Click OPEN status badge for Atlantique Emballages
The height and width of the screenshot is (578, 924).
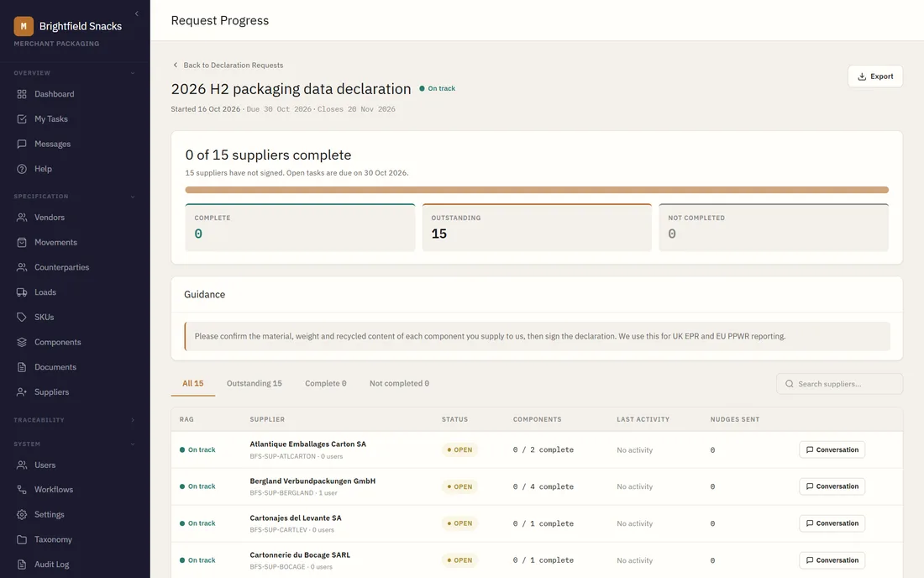pyautogui.click(x=459, y=449)
